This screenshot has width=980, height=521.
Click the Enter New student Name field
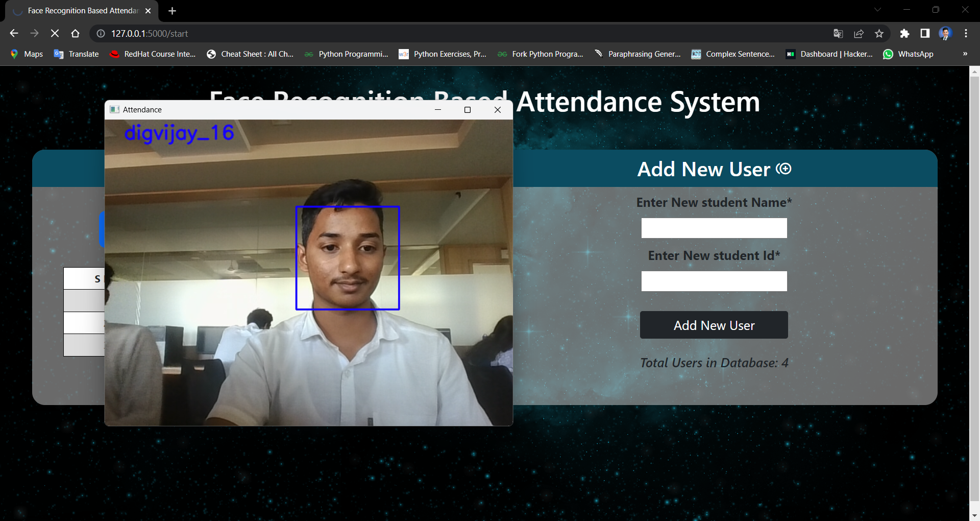[x=714, y=228]
